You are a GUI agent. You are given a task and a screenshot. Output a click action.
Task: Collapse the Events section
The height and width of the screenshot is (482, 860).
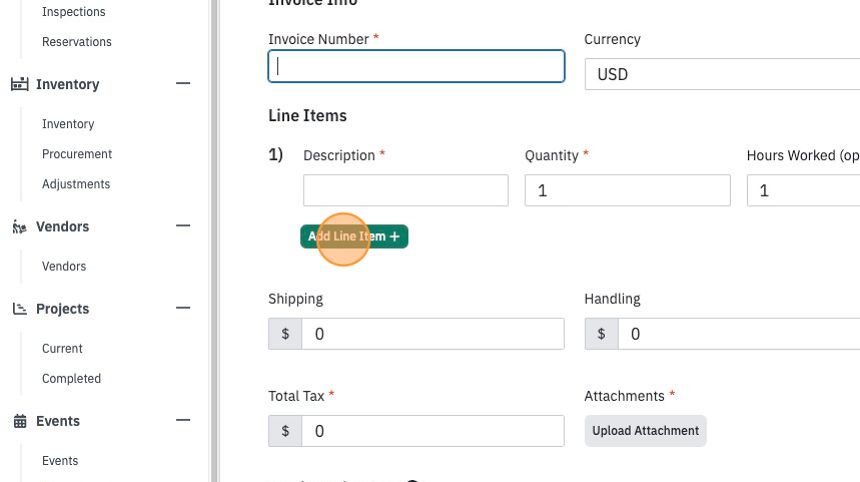click(x=183, y=420)
